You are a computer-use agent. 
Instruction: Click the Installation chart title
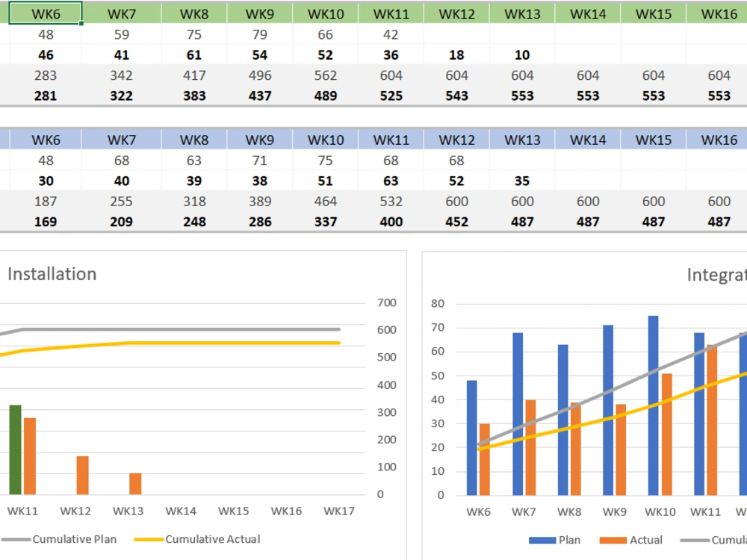[51, 275]
